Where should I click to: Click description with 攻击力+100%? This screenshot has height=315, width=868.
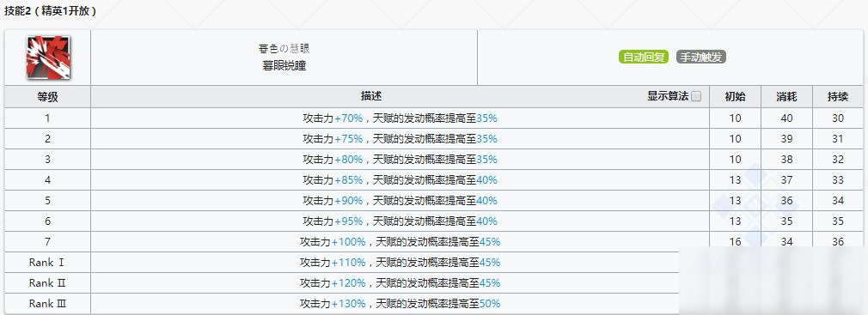tap(400, 242)
